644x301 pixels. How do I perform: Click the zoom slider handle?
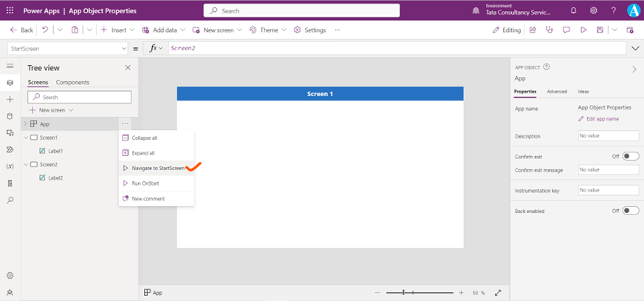[x=403, y=293]
